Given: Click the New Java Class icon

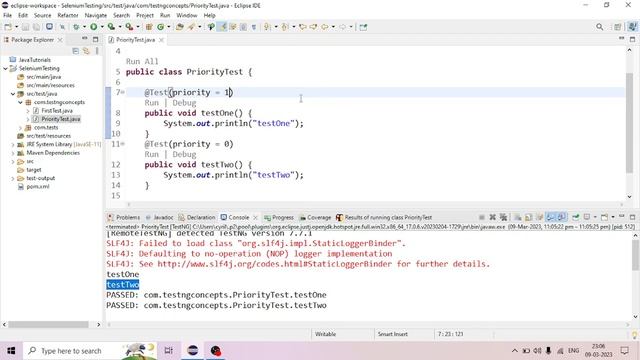Looking at the screenshot, I should tap(160, 27).
